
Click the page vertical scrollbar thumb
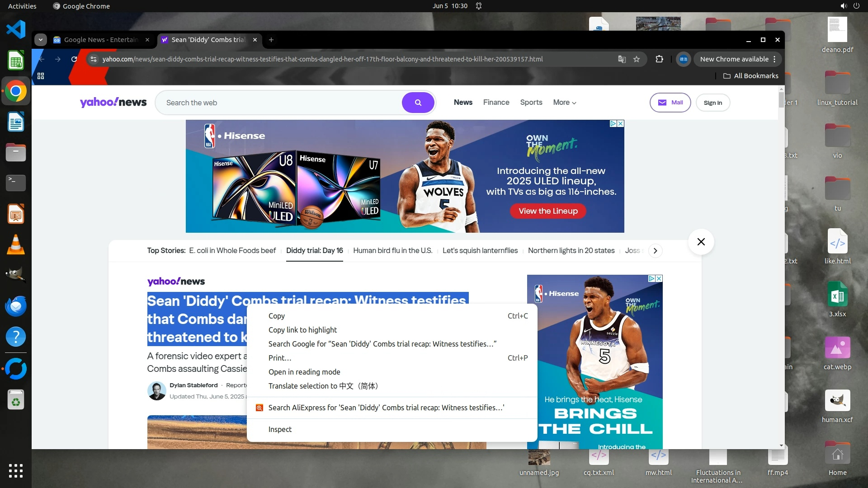781,99
